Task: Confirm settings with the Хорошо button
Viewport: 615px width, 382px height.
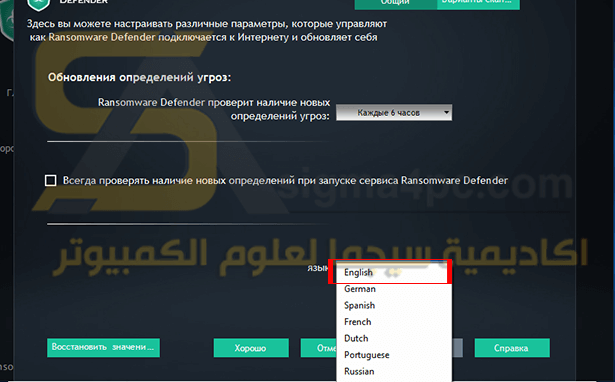Action: coord(251,348)
